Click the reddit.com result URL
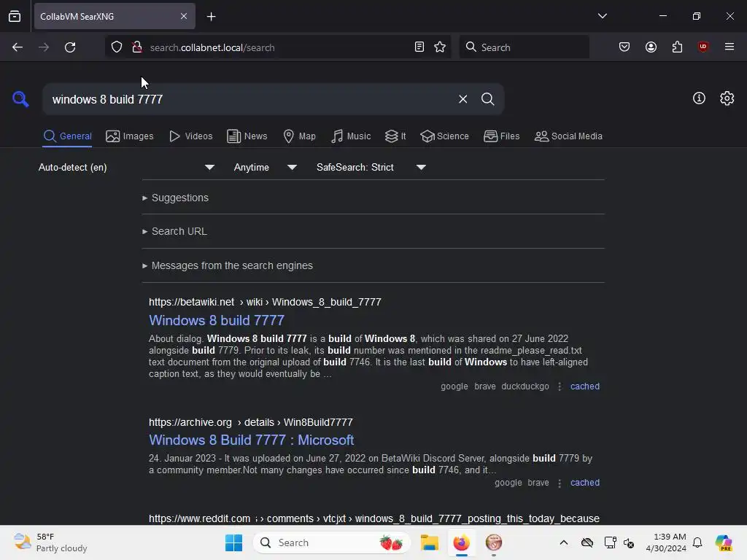Viewport: 747px width, 560px height. pyautogui.click(x=374, y=518)
